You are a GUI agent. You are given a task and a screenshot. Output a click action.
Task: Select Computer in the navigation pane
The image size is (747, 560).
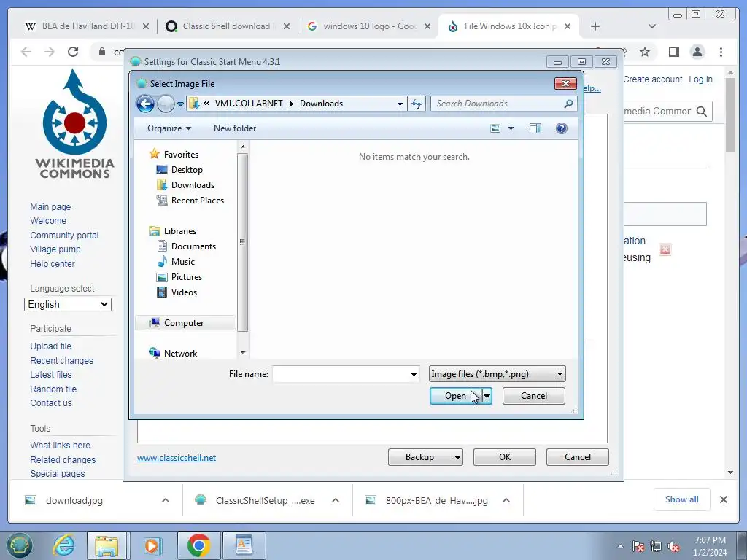186,323
